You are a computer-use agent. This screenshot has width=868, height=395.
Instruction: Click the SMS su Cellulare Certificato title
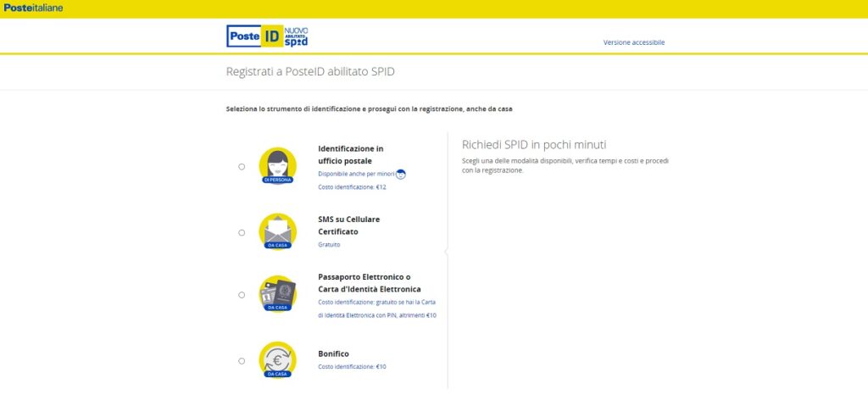349,225
